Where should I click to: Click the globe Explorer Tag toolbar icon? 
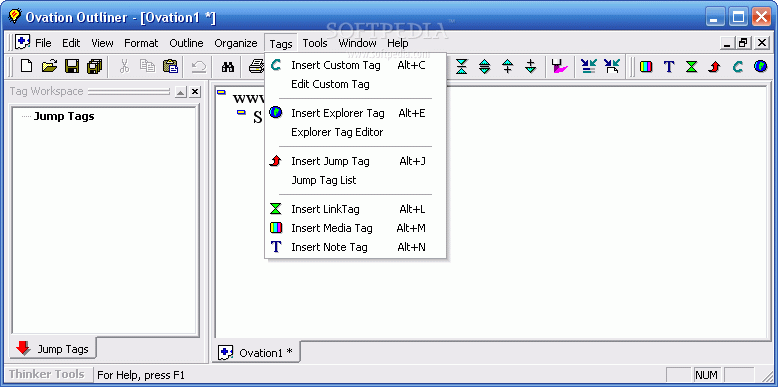tap(761, 66)
